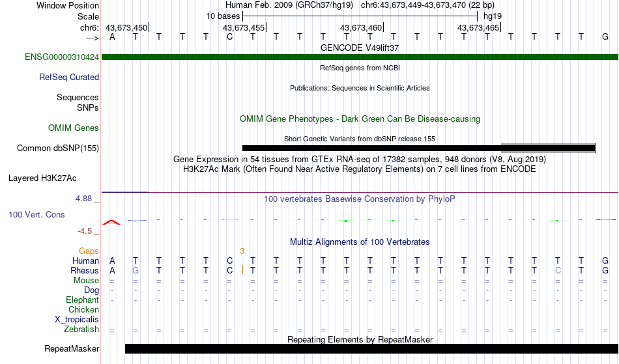Click Repeating Elements by RepeatMasker title

[x=360, y=339]
